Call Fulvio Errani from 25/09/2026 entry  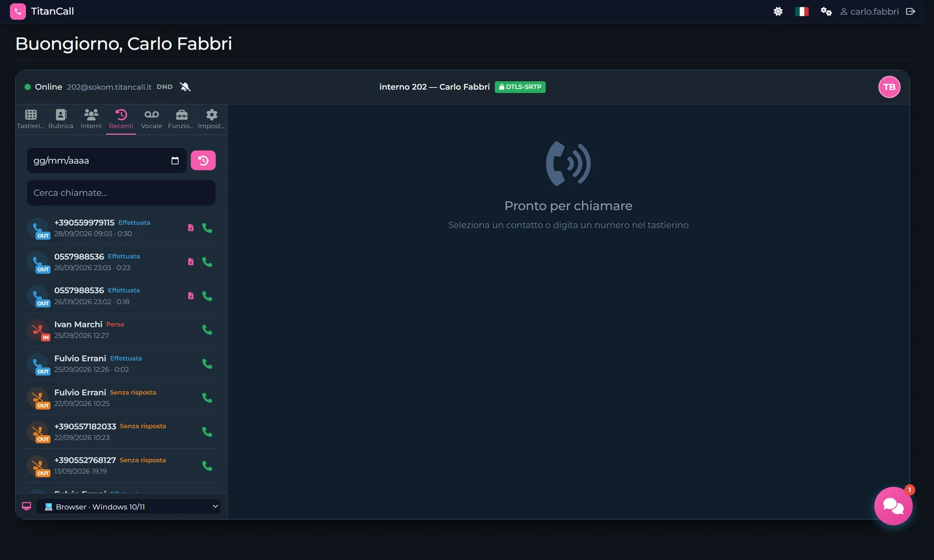pyautogui.click(x=207, y=363)
